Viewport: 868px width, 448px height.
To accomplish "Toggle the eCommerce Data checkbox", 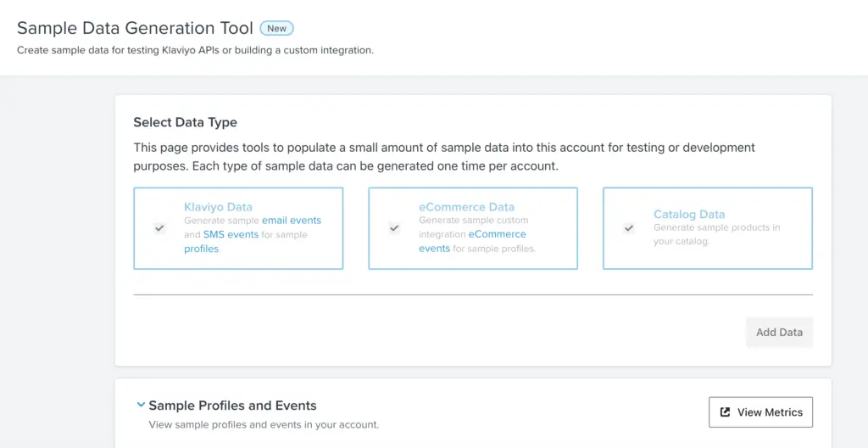I will pos(394,228).
